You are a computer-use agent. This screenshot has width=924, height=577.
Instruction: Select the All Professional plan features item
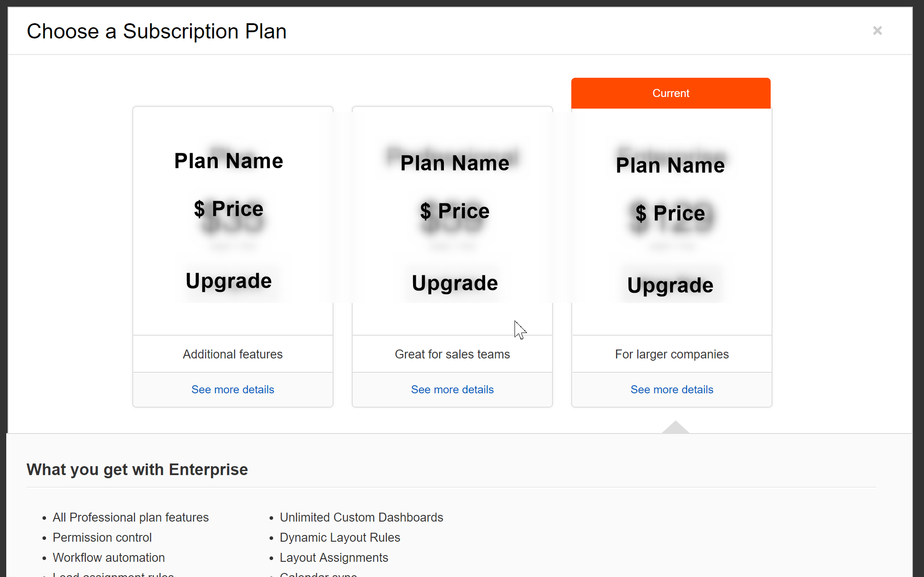[x=131, y=517]
